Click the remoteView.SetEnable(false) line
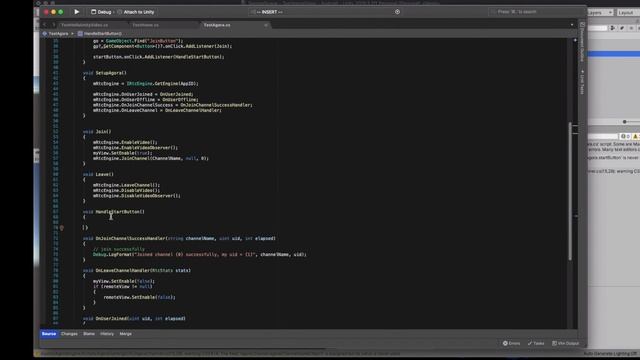Viewport: 640px width, 360px height. [139, 297]
